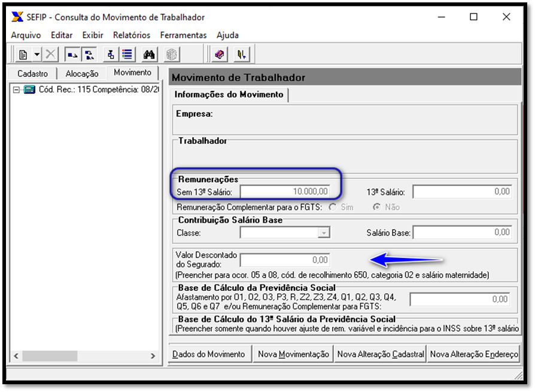Screen dimensions: 535x392
Task: Click the Nova Alteração Cadastral button
Action: pos(381,354)
